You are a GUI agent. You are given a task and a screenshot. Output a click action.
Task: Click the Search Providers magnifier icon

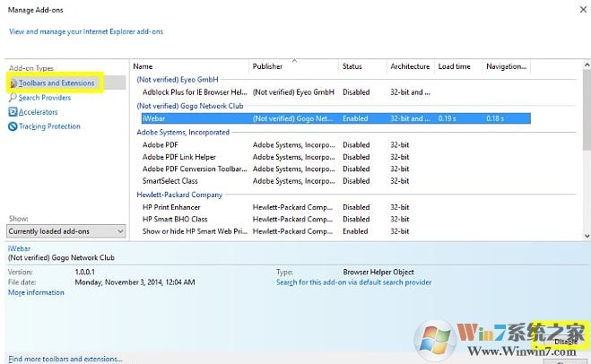(13, 98)
